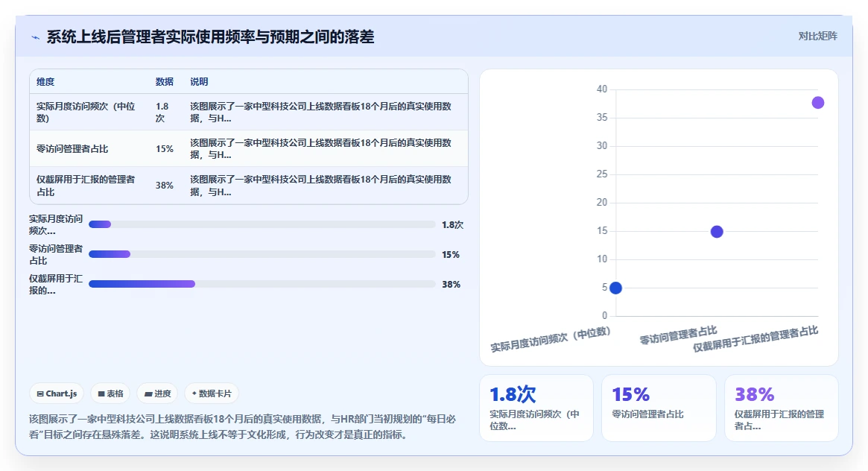Click the chart axis label 零访问管理者占比
The height and width of the screenshot is (471, 868).
(x=678, y=335)
